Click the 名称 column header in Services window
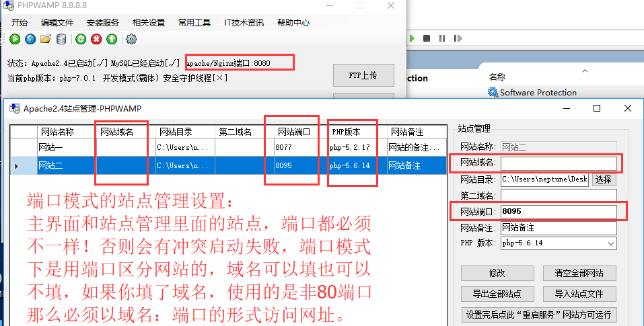Viewport: 644px width, 326px height. click(497, 77)
